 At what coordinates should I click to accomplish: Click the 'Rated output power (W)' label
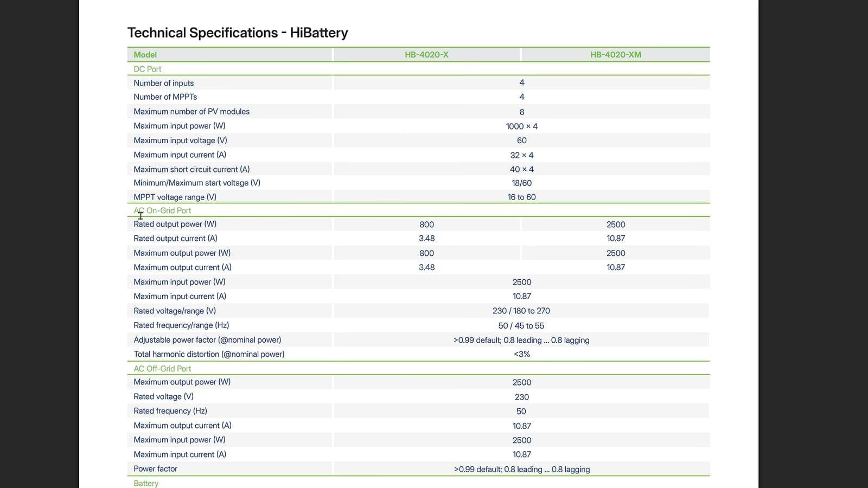pyautogui.click(x=175, y=224)
